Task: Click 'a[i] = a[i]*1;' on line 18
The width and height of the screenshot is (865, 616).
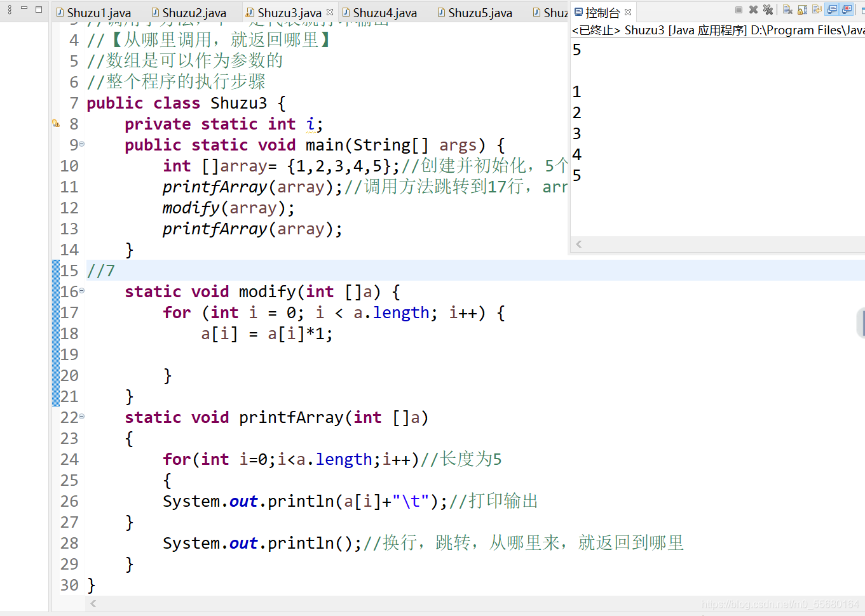Action: [x=267, y=333]
